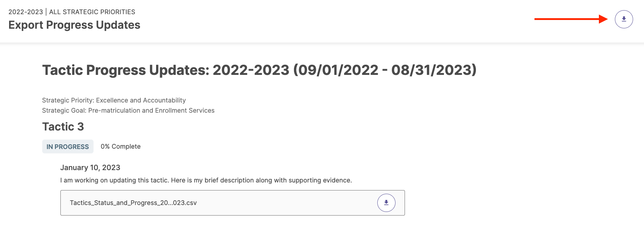Click the 09/01/2022 - 08/31/2023 date range
Image resolution: width=644 pixels, height=225 pixels.
[x=385, y=70]
